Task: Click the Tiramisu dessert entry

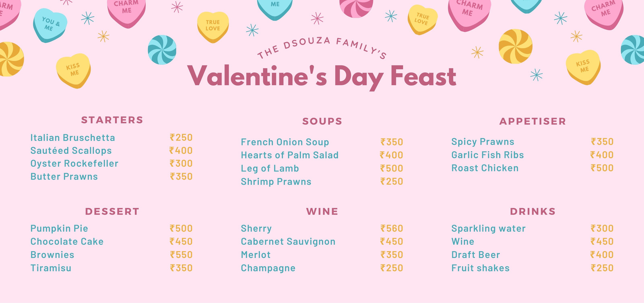Action: click(51, 268)
